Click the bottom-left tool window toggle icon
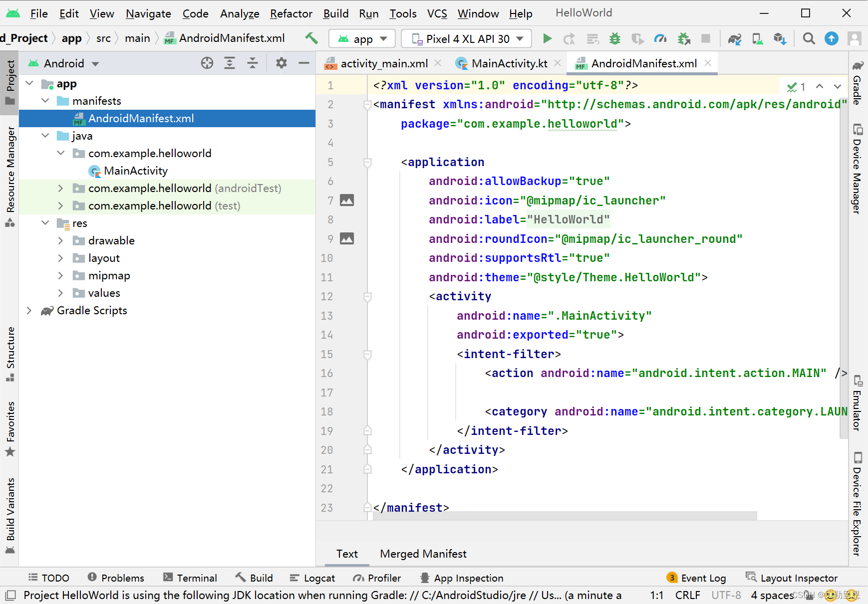868x604 pixels. pyautogui.click(x=10, y=595)
